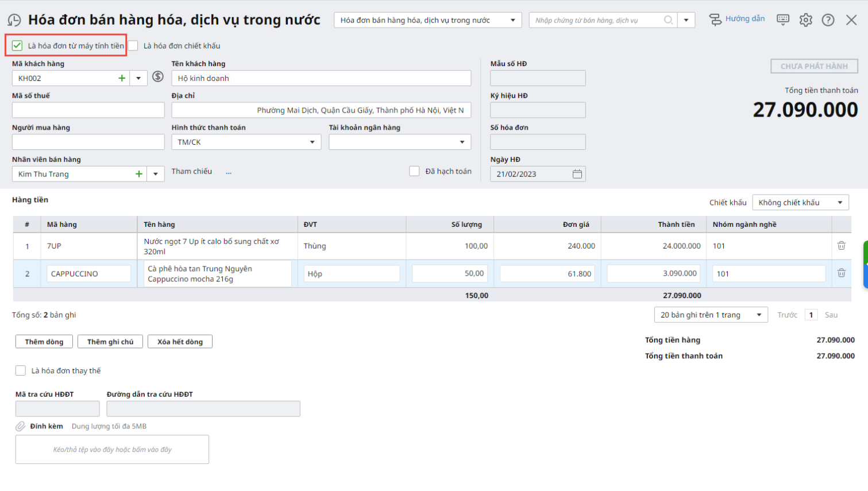Open the '20 bản ghi trên 1 trang' dropdown
The image size is (868, 491).
pyautogui.click(x=711, y=315)
